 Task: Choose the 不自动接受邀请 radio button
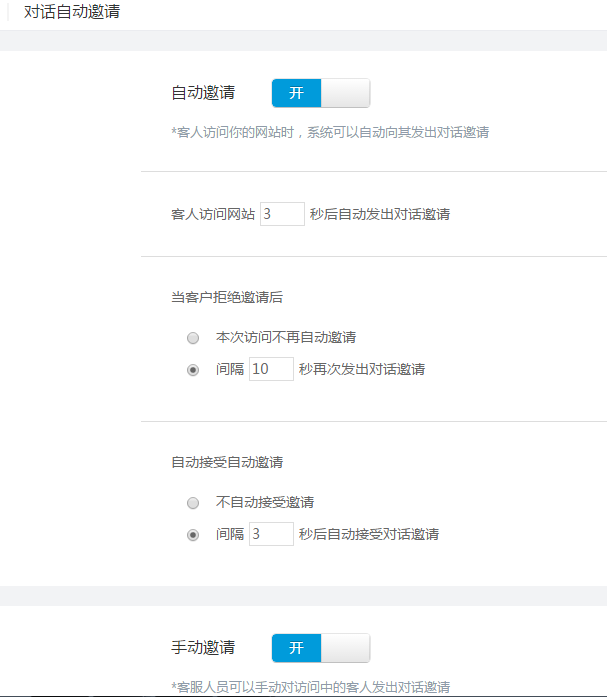pyautogui.click(x=193, y=502)
